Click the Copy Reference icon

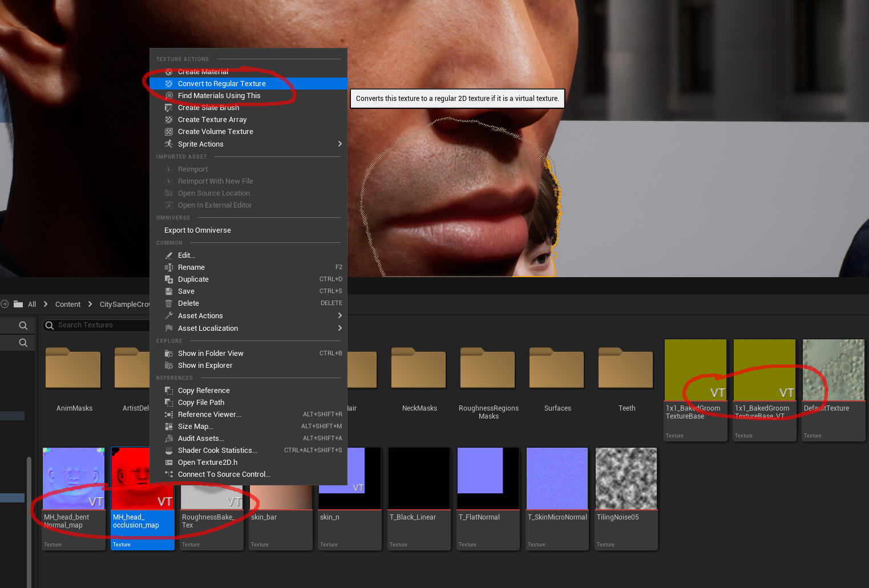point(169,391)
